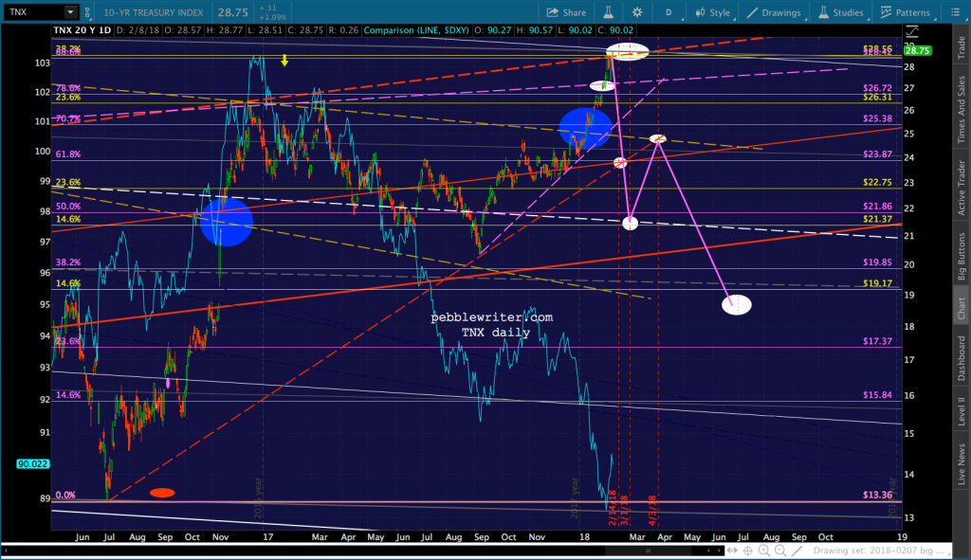The width and height of the screenshot is (971, 560).
Task: Select the crosshair pan tool icon
Action: [748, 551]
